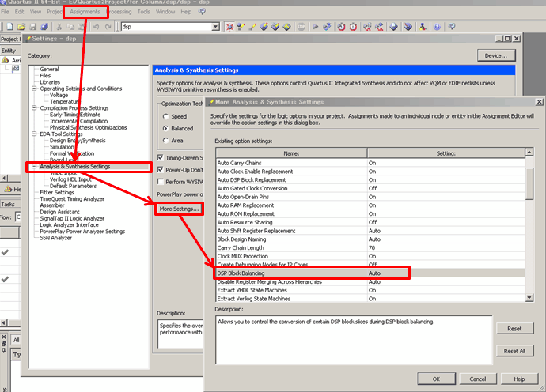
Task: Click the Redo arrow in toolbar
Action: pos(108,27)
